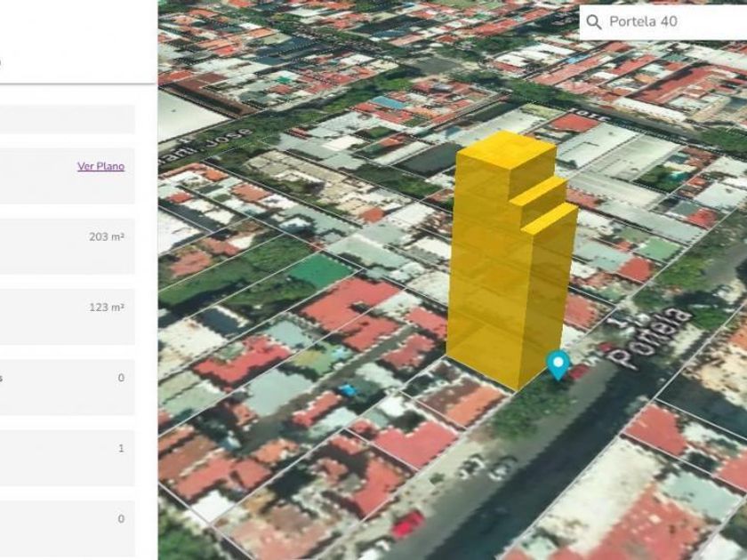Click the empty gray row above Ver Plano
Screen dimensions: 747x560
[67, 119]
